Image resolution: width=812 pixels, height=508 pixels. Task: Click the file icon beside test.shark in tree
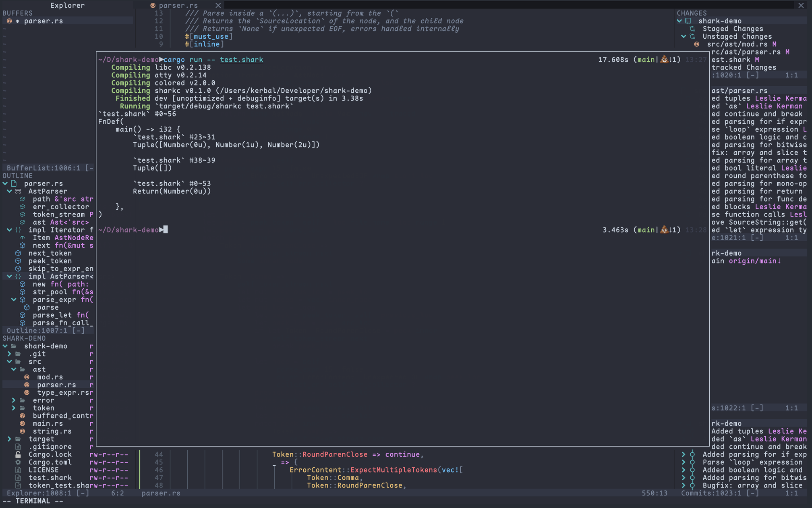coord(18,478)
